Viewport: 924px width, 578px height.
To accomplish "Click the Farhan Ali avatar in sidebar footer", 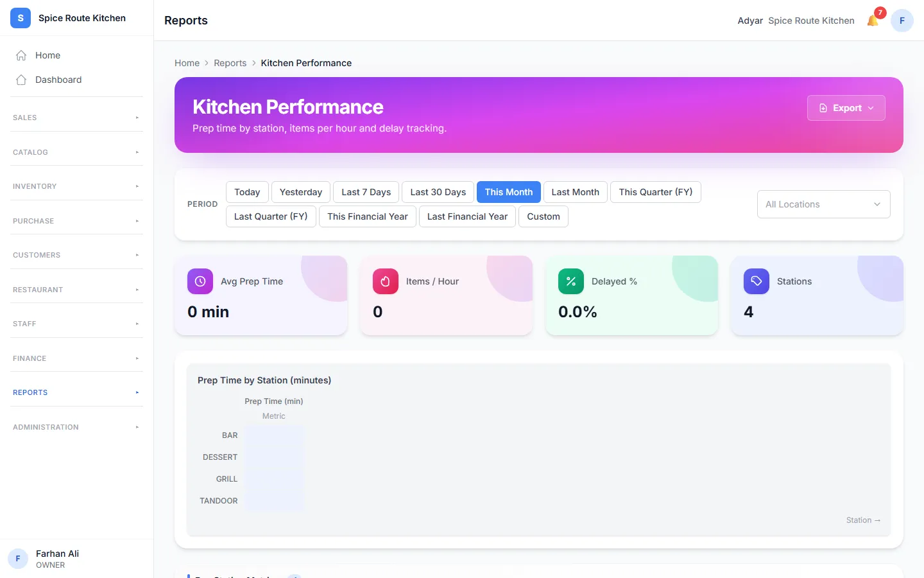I will [x=18, y=559].
